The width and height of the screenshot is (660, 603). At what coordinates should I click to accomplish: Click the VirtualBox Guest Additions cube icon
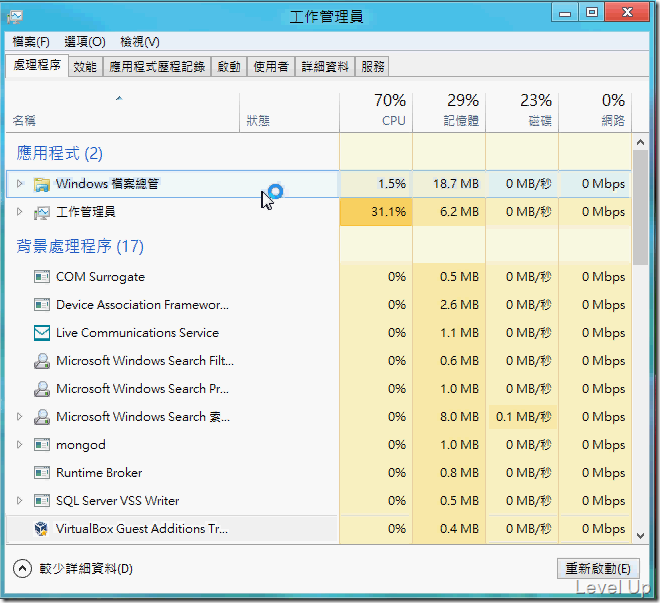(42, 529)
